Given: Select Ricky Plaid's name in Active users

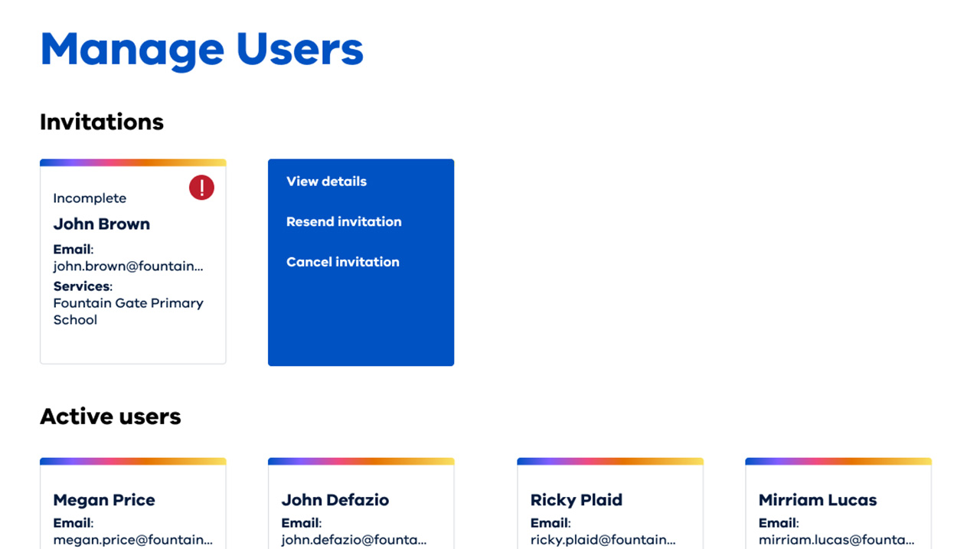Looking at the screenshot, I should [x=577, y=500].
